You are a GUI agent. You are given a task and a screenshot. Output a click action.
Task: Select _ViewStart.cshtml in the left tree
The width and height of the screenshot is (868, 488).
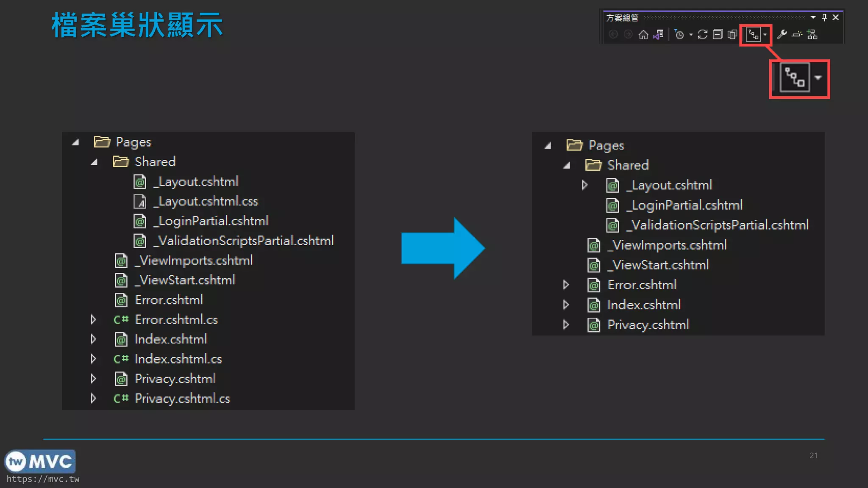(x=185, y=280)
